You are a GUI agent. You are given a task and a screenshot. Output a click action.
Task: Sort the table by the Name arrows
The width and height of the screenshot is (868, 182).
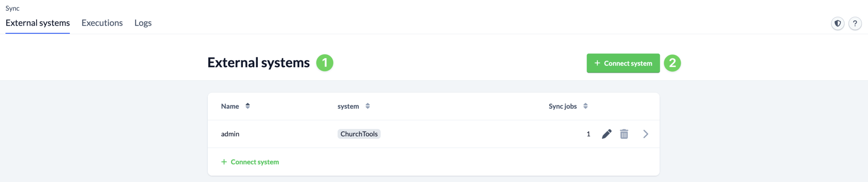pos(248,106)
